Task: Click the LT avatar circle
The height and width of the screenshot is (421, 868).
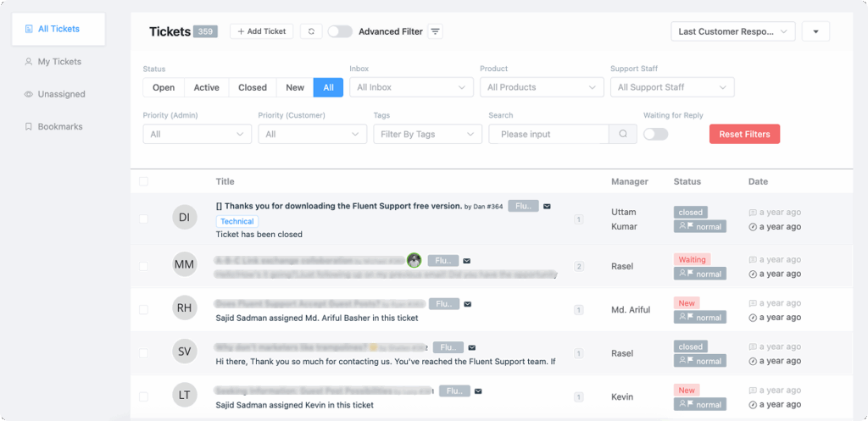Action: click(184, 396)
